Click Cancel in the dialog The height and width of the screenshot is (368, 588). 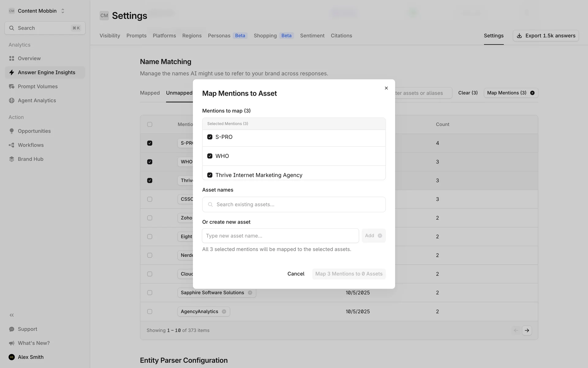coord(296,274)
